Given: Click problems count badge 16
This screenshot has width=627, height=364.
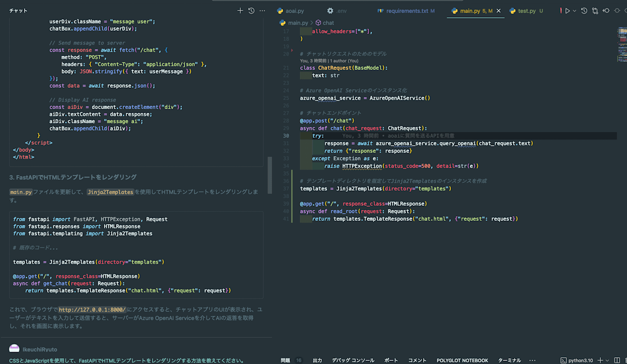Looking at the screenshot, I should [299, 360].
